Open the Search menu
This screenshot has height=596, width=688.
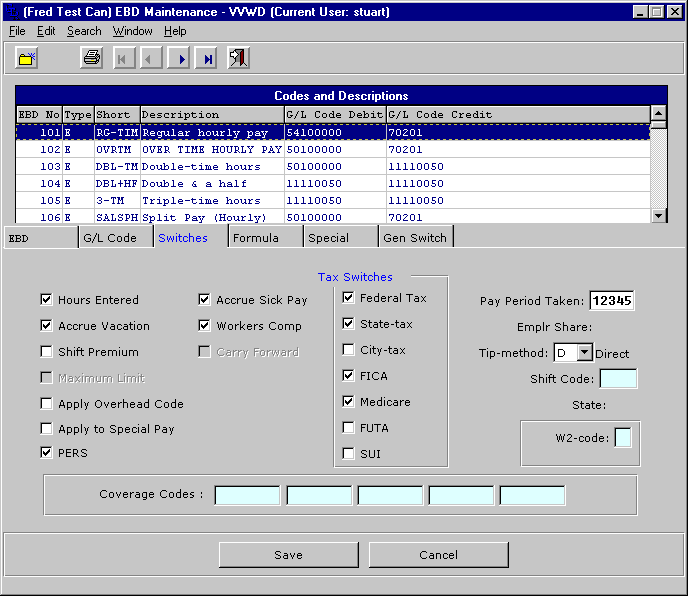(x=84, y=31)
